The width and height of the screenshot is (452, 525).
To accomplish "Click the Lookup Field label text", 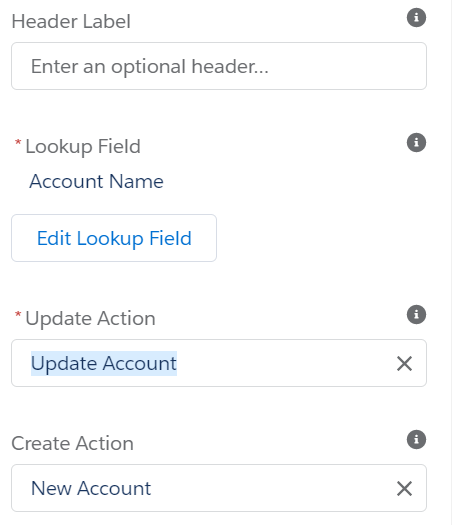I will (x=83, y=147).
